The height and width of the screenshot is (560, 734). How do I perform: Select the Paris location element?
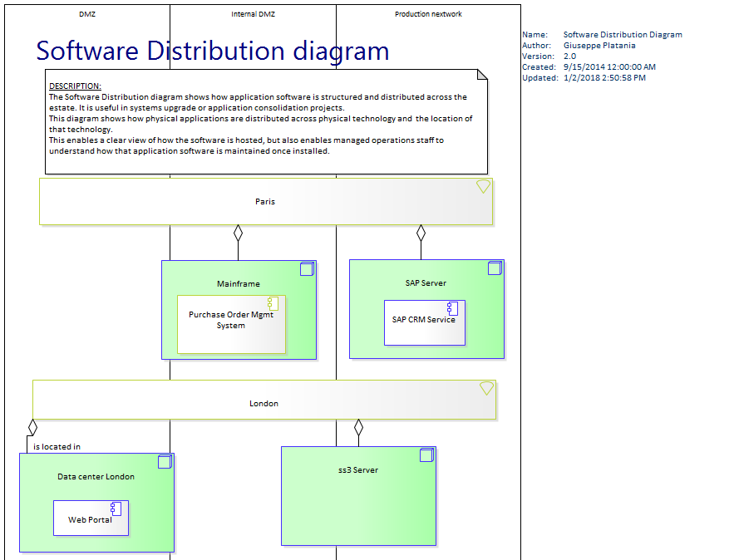click(266, 201)
